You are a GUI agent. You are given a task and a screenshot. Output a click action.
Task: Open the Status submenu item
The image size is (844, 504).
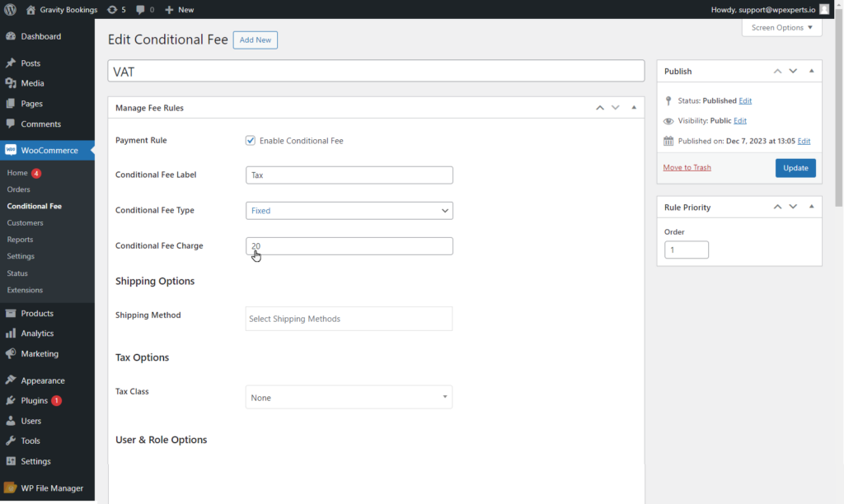pos(17,273)
